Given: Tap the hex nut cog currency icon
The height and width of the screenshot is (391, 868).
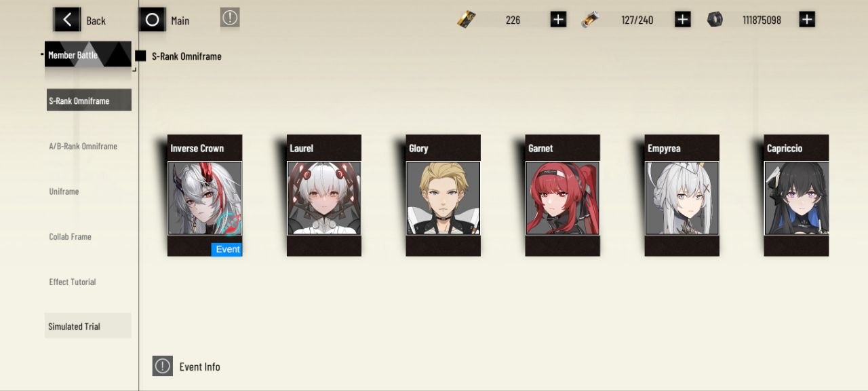Looking at the screenshot, I should 715,20.
